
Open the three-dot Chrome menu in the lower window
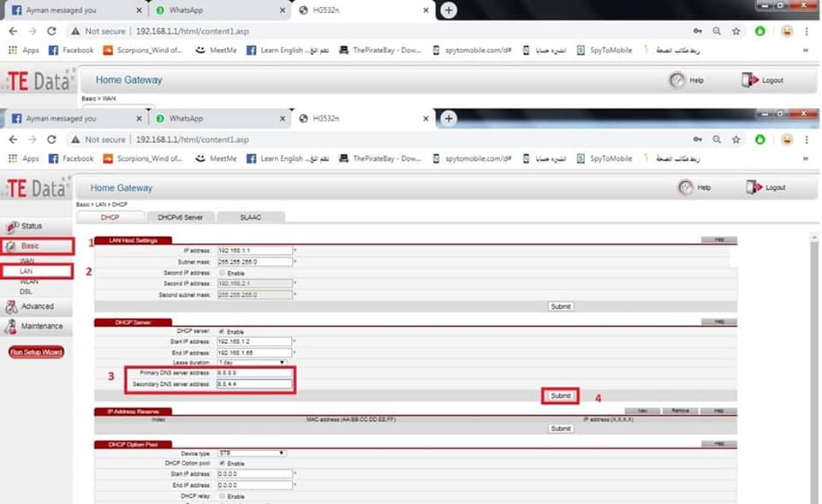(807, 139)
